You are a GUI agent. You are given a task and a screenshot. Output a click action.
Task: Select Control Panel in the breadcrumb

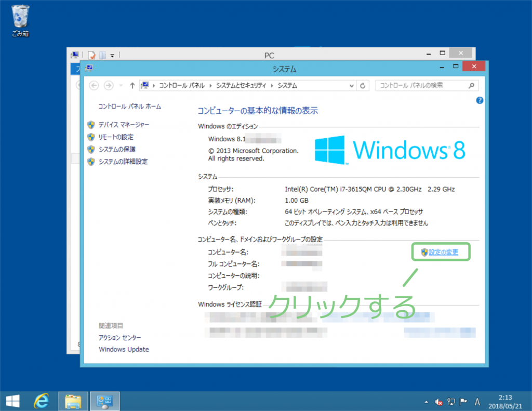181,86
